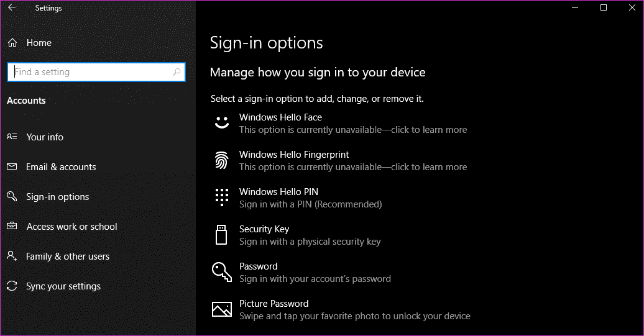
Task: Click the Sign-in options key icon in sidebar
Action: click(12, 196)
